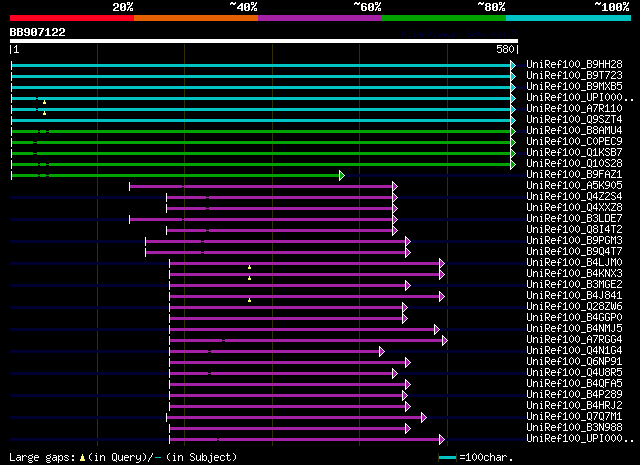Click the purple alignment bar of UniRef100_B4QFA5
Image resolution: width=640 pixels, height=465 pixels.
[288, 385]
